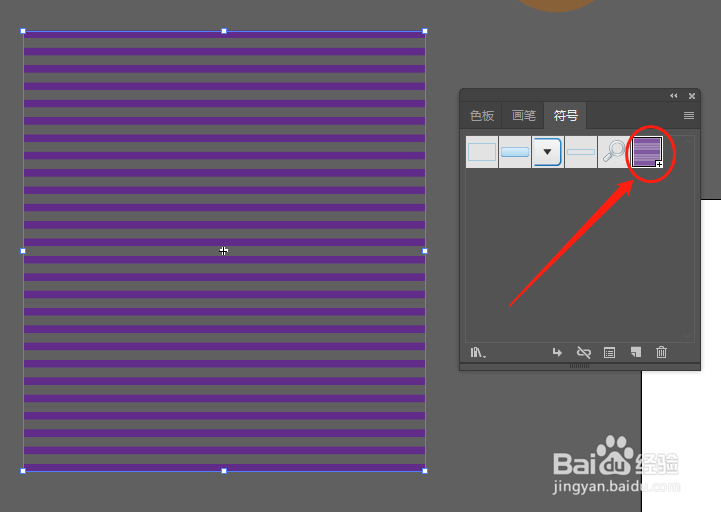
Task: Select the 符号 tab
Action: click(x=566, y=115)
